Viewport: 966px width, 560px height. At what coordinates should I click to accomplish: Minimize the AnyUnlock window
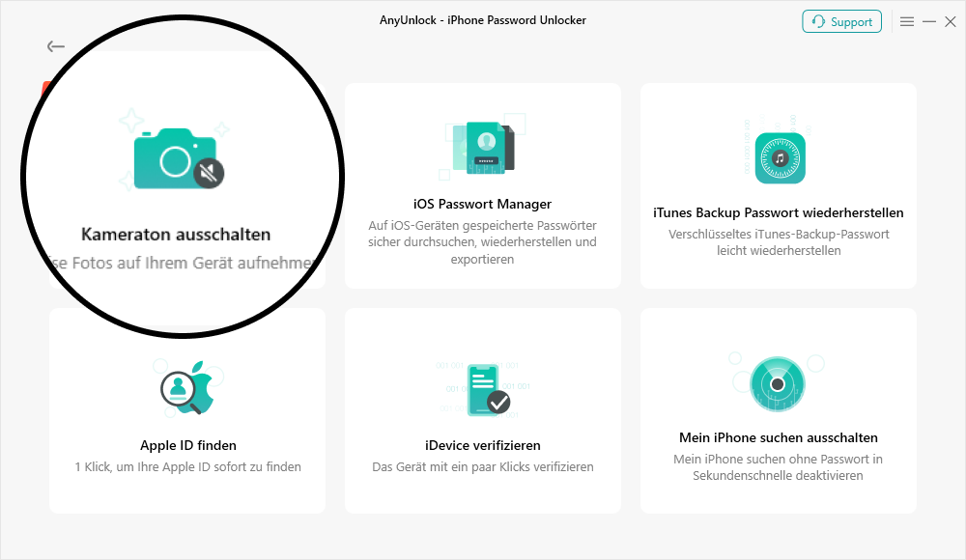tap(929, 21)
